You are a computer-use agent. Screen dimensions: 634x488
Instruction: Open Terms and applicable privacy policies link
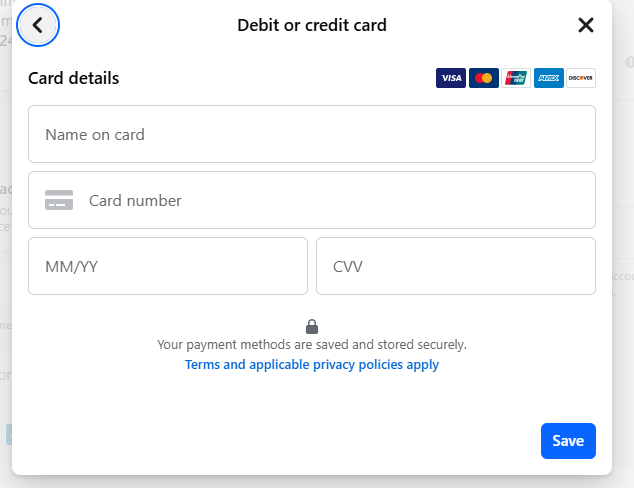coord(312,365)
